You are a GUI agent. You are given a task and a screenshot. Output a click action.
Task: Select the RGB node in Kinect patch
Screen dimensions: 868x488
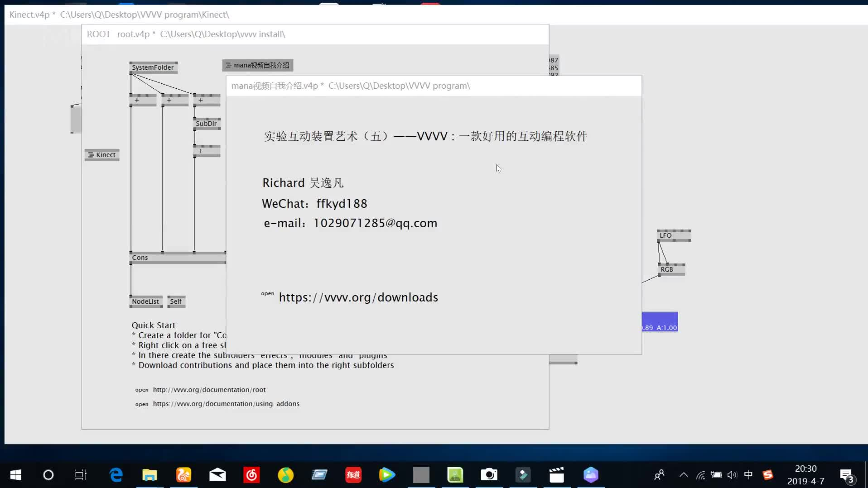(671, 269)
